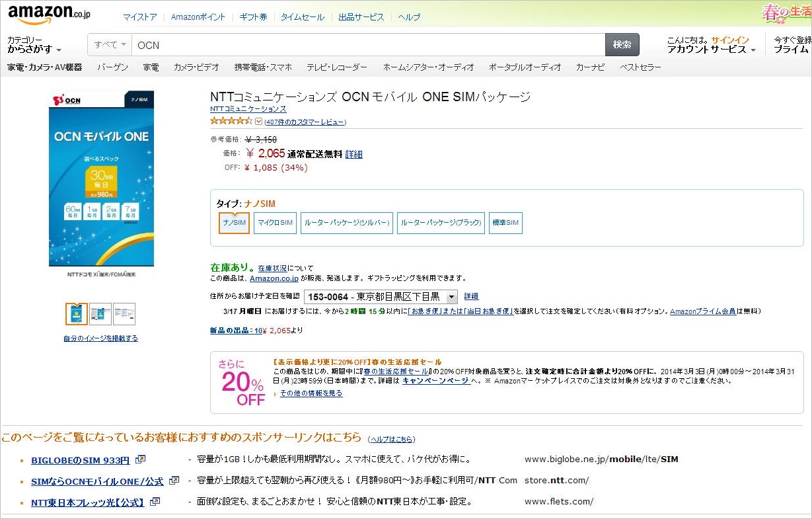Open マイストア in the top navigation
The height and width of the screenshot is (519, 812).
pyautogui.click(x=140, y=17)
